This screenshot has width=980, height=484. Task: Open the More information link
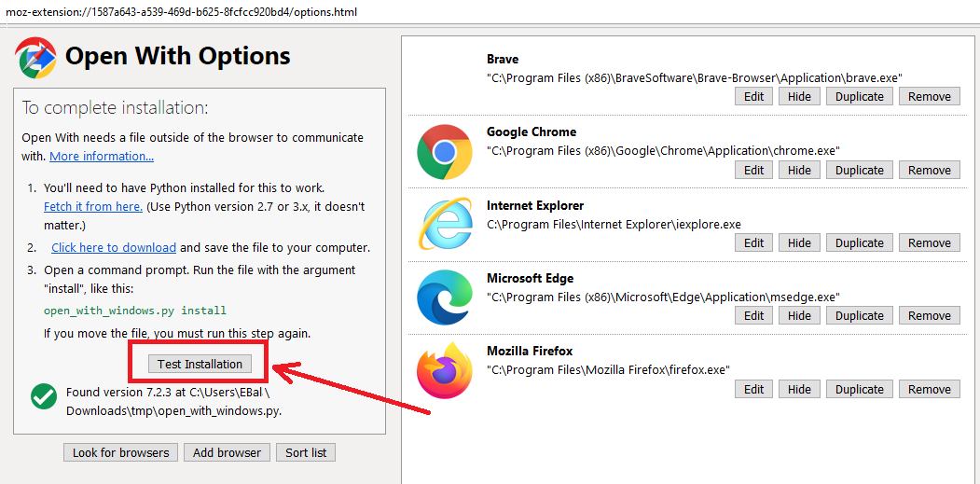[x=102, y=157]
